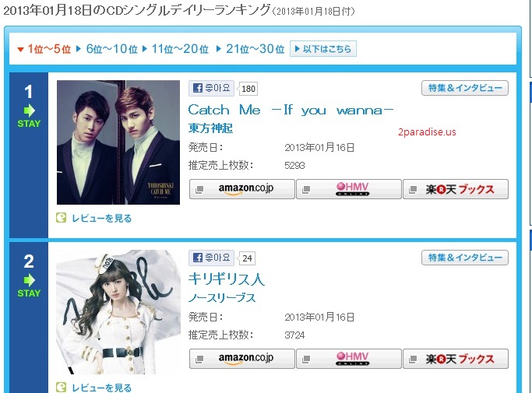Open 楽天ブックス store for キリギリス人
The width and height of the screenshot is (532, 393).
(x=456, y=359)
